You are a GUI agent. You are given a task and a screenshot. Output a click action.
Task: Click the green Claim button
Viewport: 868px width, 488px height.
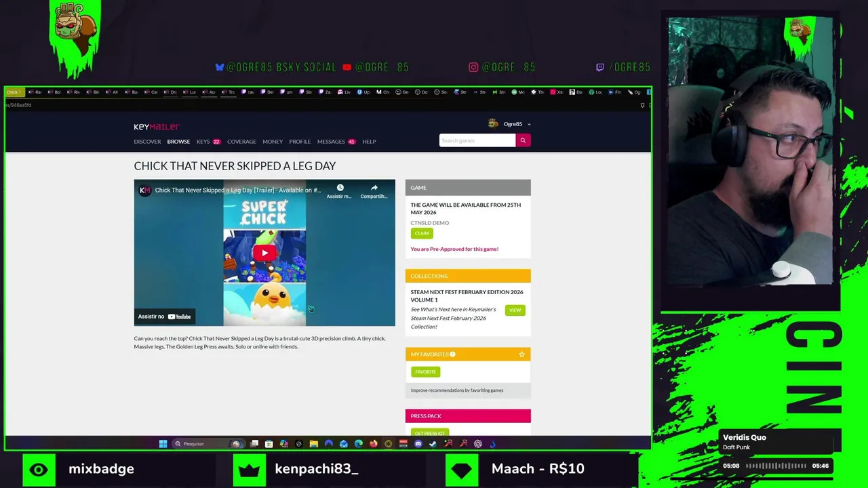[x=422, y=233]
